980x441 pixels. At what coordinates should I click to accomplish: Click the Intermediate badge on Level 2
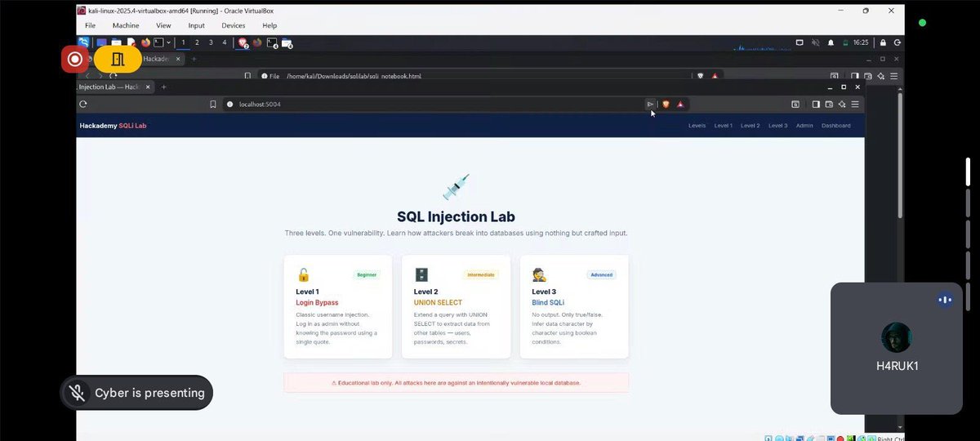[481, 275]
